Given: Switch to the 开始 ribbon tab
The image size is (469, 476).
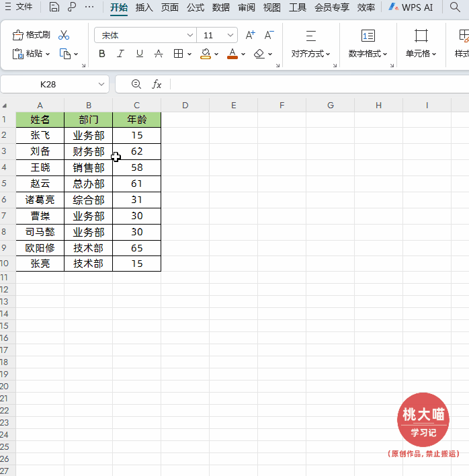Looking at the screenshot, I should (119, 7).
